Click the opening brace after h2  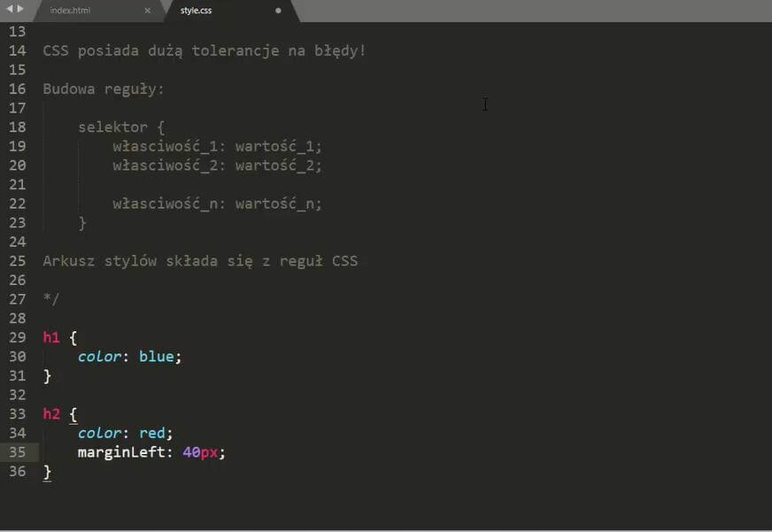click(x=73, y=414)
